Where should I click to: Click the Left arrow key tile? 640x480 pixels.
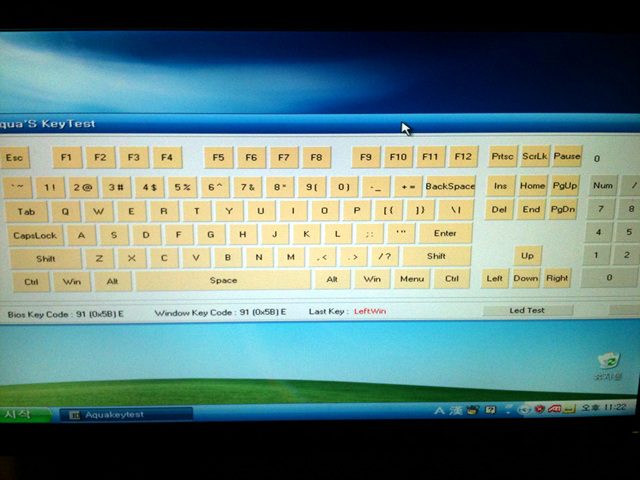pyautogui.click(x=495, y=279)
